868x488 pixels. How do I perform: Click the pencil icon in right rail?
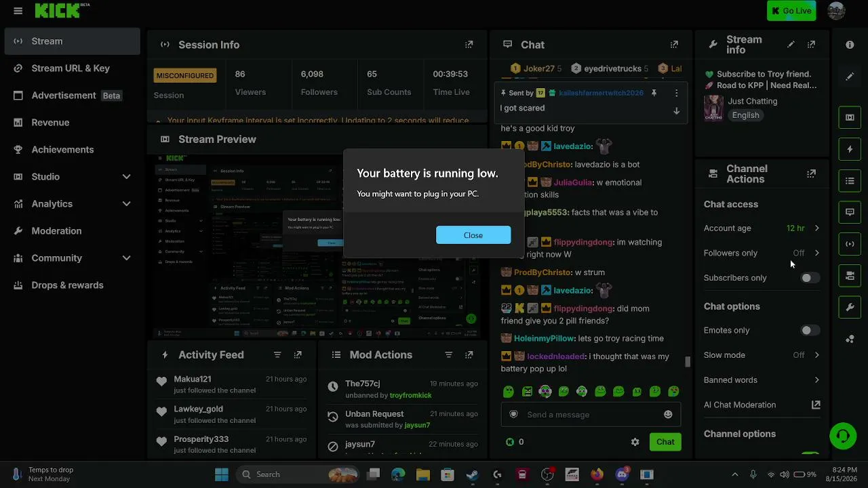[x=850, y=77]
